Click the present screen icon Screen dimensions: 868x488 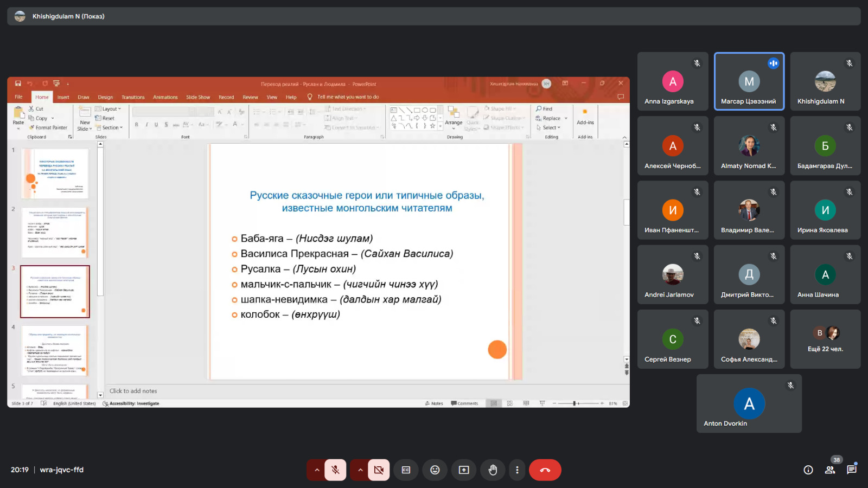pos(464,470)
